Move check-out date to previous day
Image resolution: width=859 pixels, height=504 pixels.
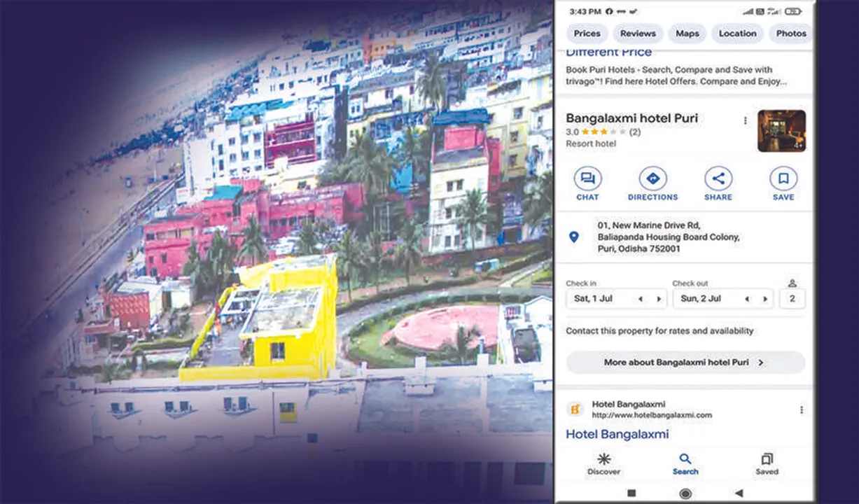tap(747, 299)
